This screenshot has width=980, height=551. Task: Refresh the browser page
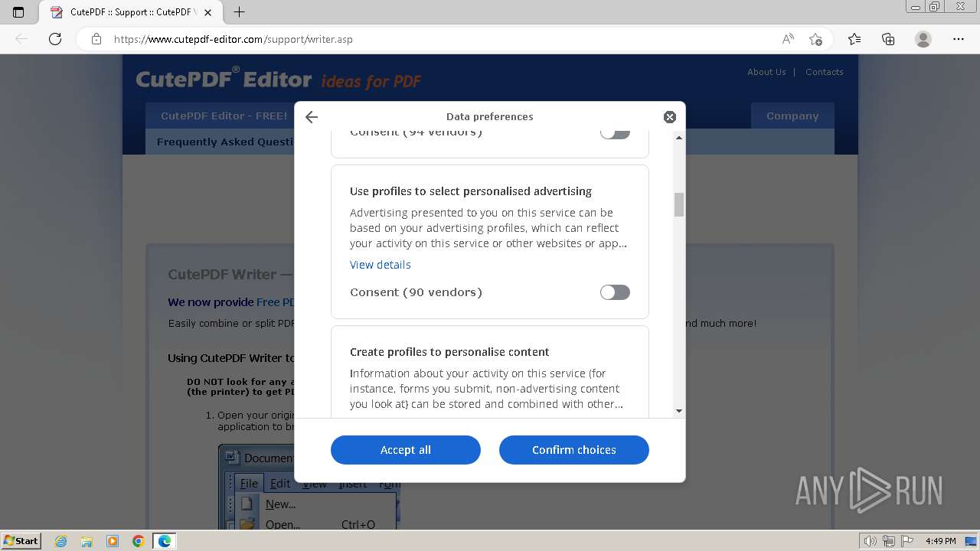tap(55, 39)
